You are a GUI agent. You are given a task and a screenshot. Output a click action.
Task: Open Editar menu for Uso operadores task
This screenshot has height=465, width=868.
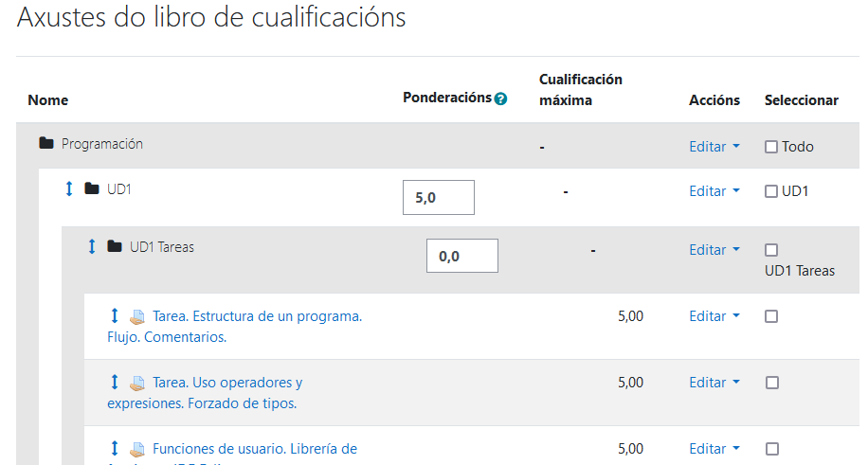pyautogui.click(x=714, y=383)
